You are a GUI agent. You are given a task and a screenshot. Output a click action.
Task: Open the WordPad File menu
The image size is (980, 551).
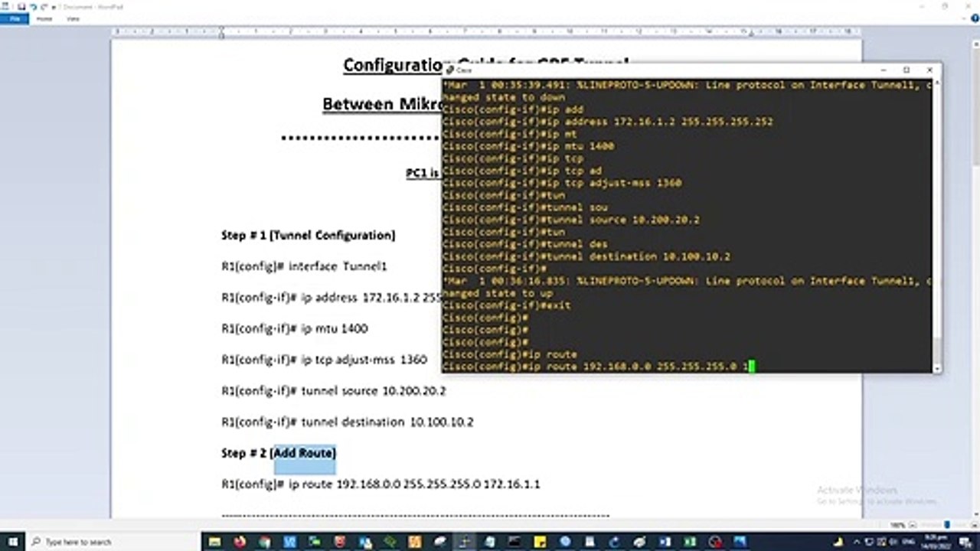pos(14,18)
